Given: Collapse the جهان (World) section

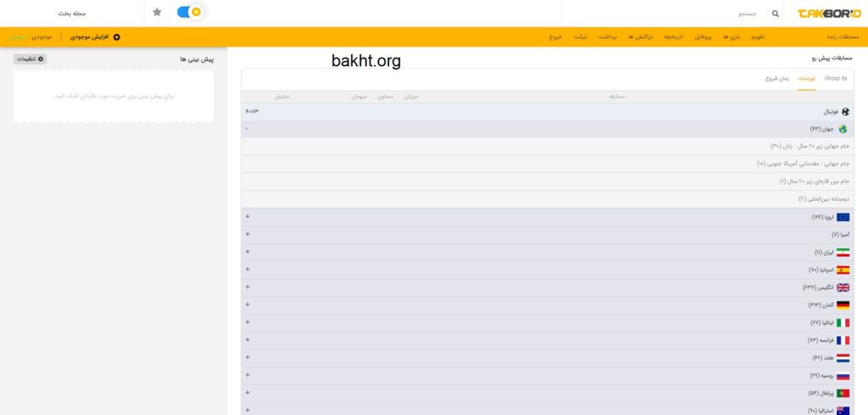Looking at the screenshot, I should 247,129.
